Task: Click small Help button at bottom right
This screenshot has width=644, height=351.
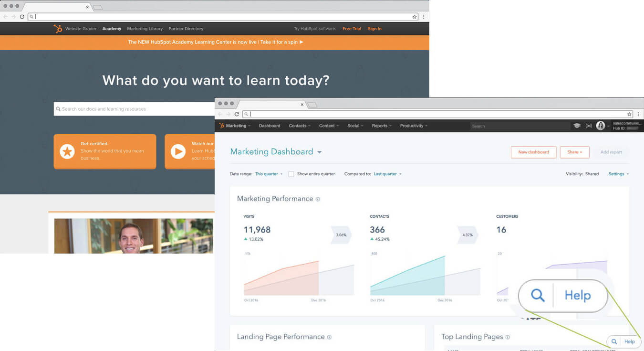Action: 624,341
